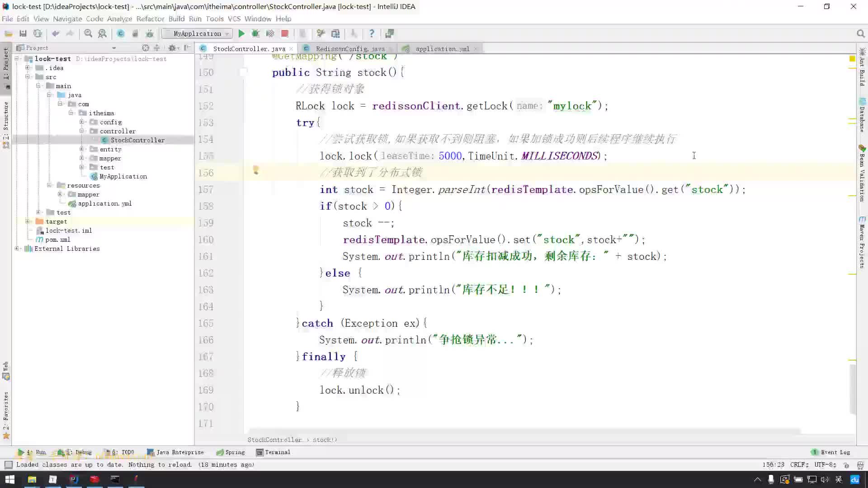Screen dimensions: 868x488
Task: Select application.yml file in project tree
Action: [104, 203]
